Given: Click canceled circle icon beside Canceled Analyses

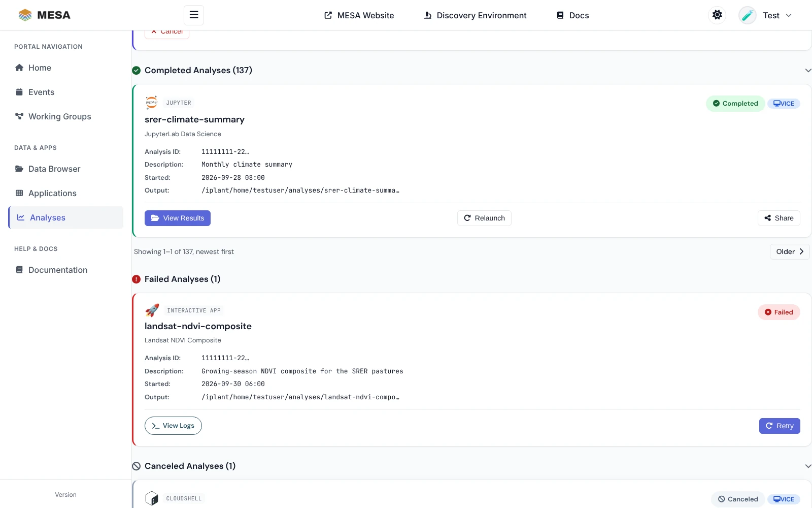Looking at the screenshot, I should (x=136, y=466).
